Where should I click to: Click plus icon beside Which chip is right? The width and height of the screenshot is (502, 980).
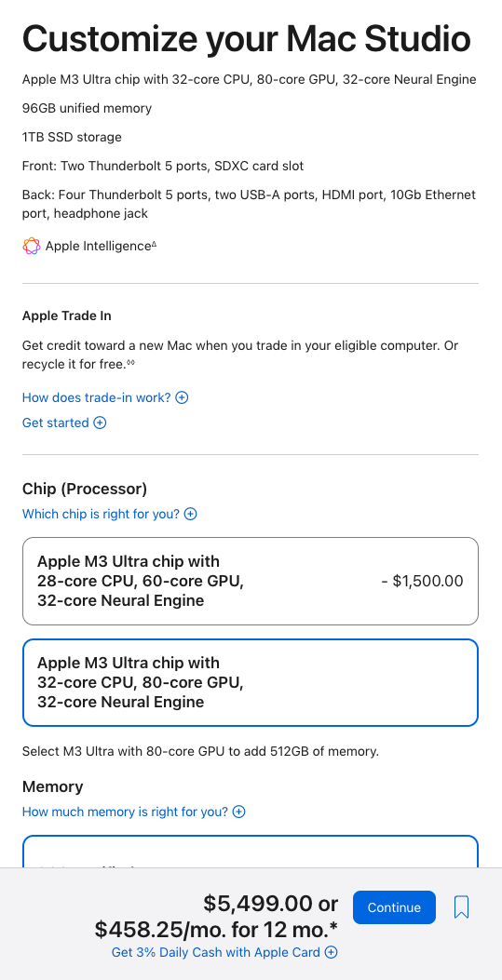(x=191, y=514)
